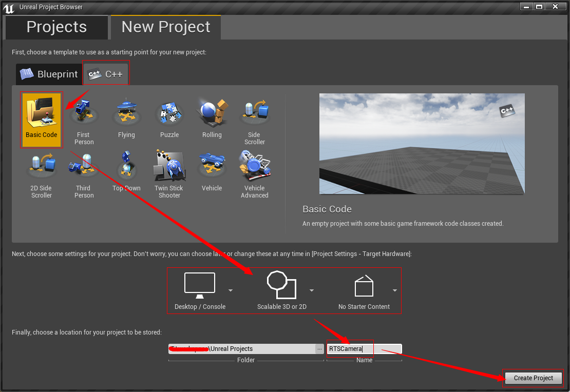Select the Basic Code template
The image size is (570, 392).
click(41, 118)
